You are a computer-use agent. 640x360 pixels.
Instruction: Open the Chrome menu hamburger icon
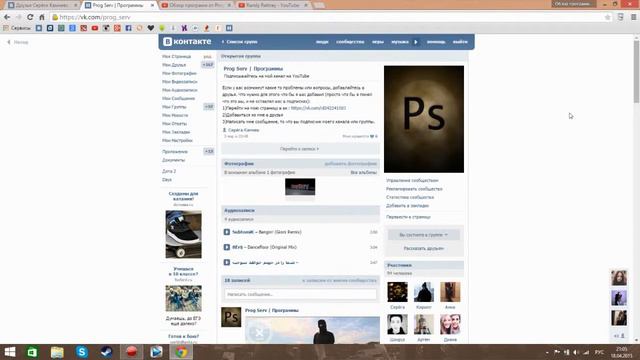click(x=633, y=17)
